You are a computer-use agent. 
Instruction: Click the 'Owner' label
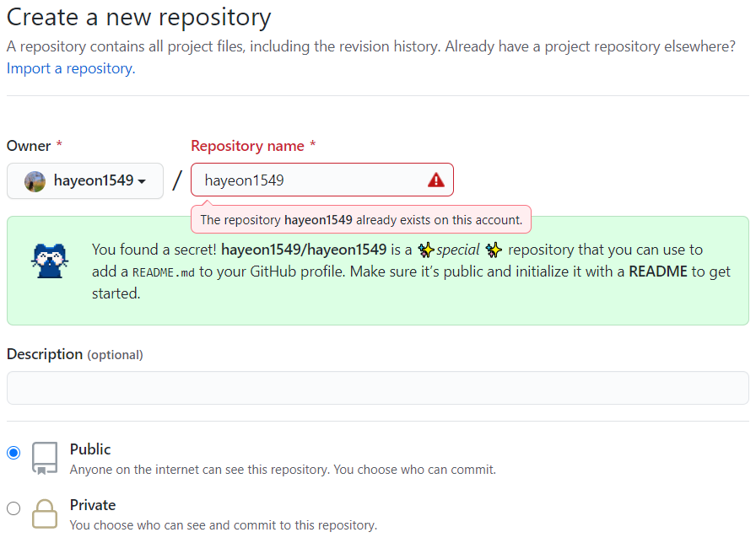pos(29,146)
